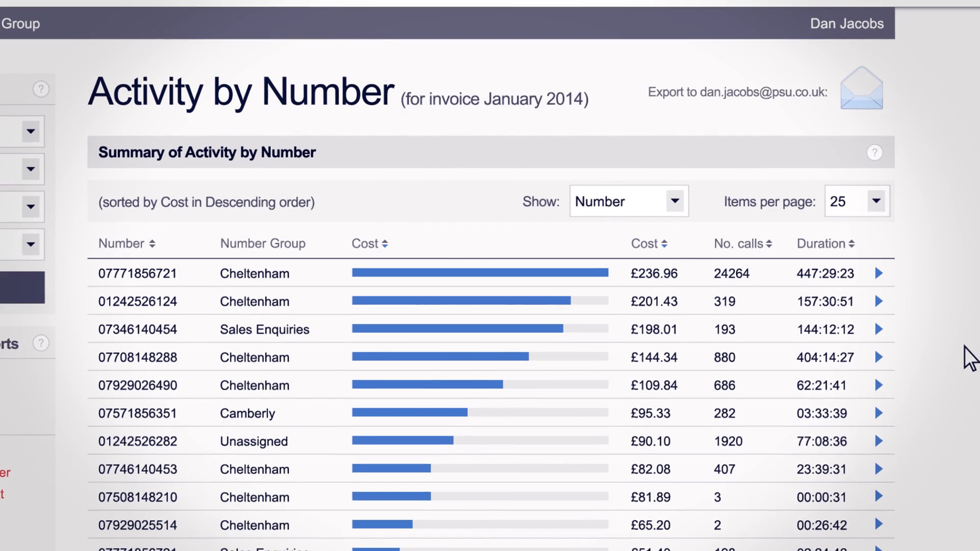Open details arrow for 07508148210
Screen dimensions: 980x551
(879, 496)
